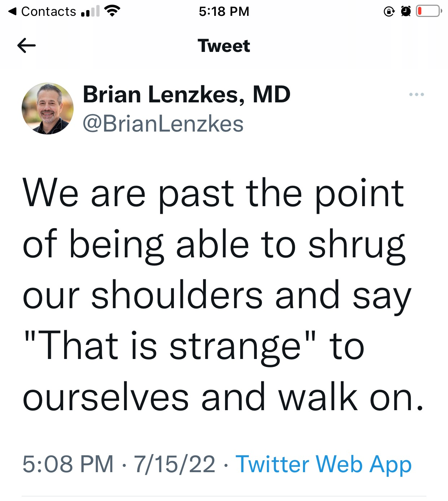The image size is (448, 501).
Task: Tap the low battery indicator icon
Action: pos(429,11)
